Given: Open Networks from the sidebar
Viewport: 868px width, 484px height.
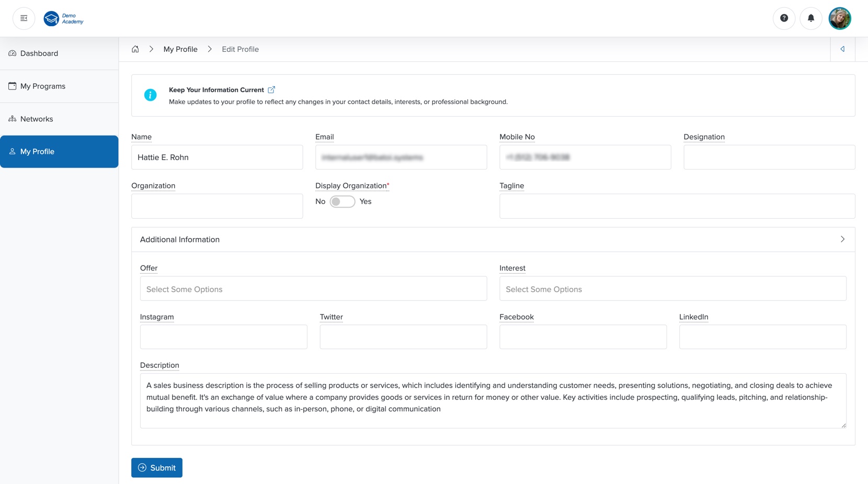Looking at the screenshot, I should (x=37, y=119).
